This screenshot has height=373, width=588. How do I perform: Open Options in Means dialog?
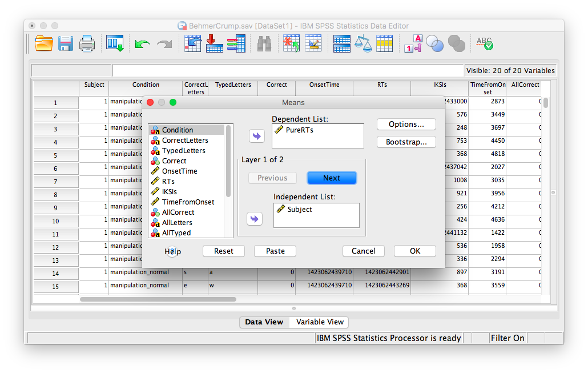[406, 124]
